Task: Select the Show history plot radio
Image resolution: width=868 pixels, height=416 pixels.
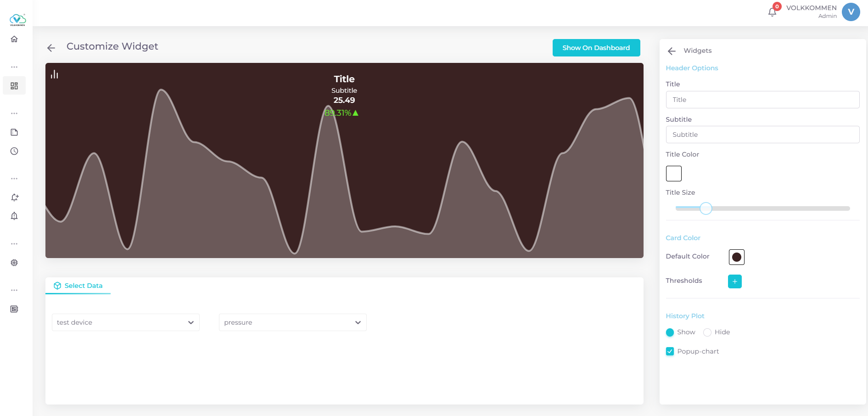Action: point(670,332)
